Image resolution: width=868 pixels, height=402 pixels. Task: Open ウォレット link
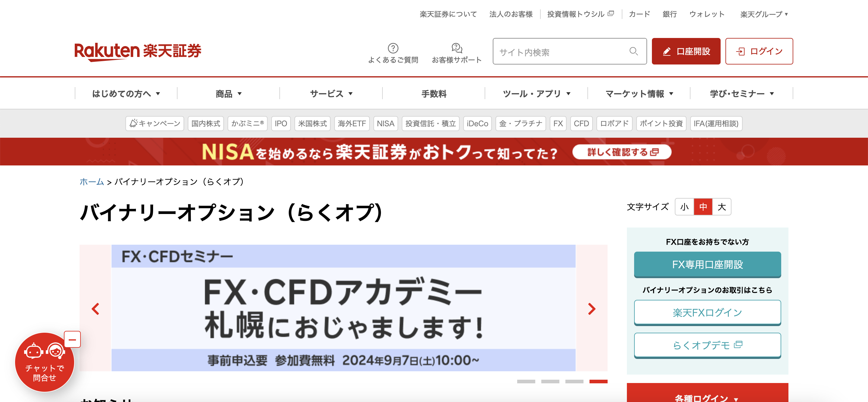point(706,14)
